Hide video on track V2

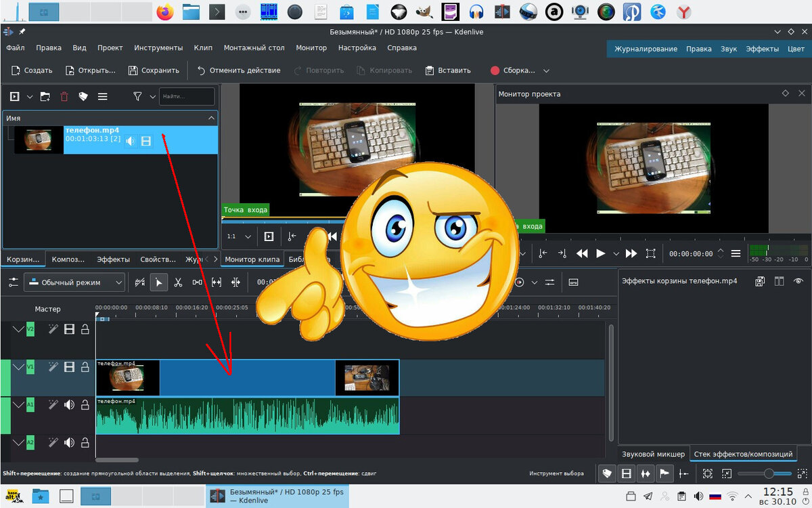point(69,330)
